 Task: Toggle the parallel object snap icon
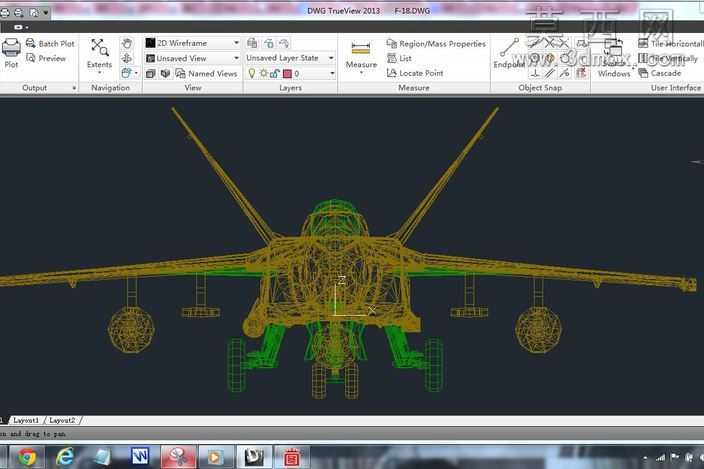tap(550, 73)
